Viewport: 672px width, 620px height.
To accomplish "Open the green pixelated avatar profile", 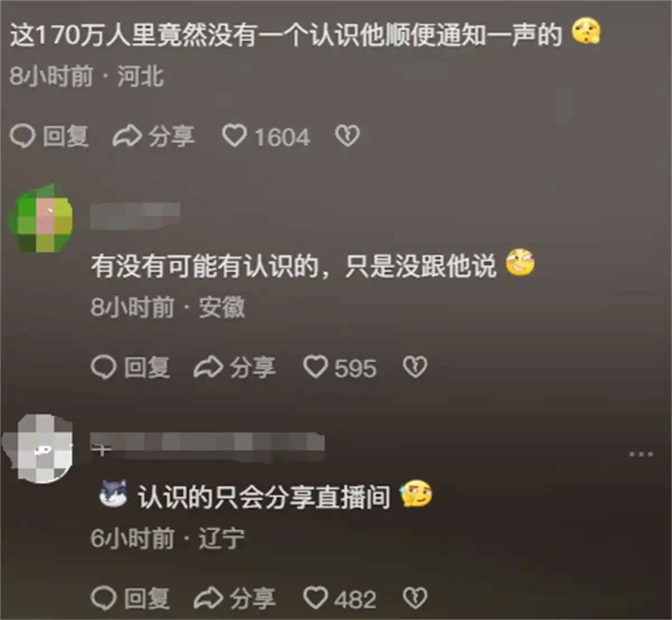I will tap(40, 218).
